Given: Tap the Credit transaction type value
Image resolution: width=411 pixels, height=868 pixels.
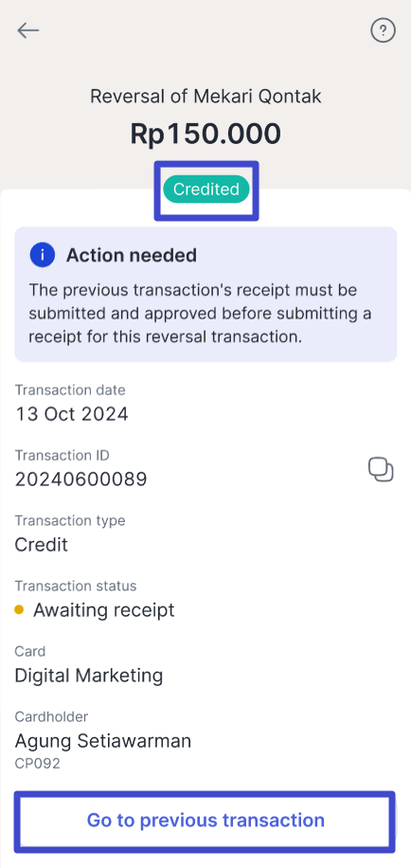Looking at the screenshot, I should 42,545.
